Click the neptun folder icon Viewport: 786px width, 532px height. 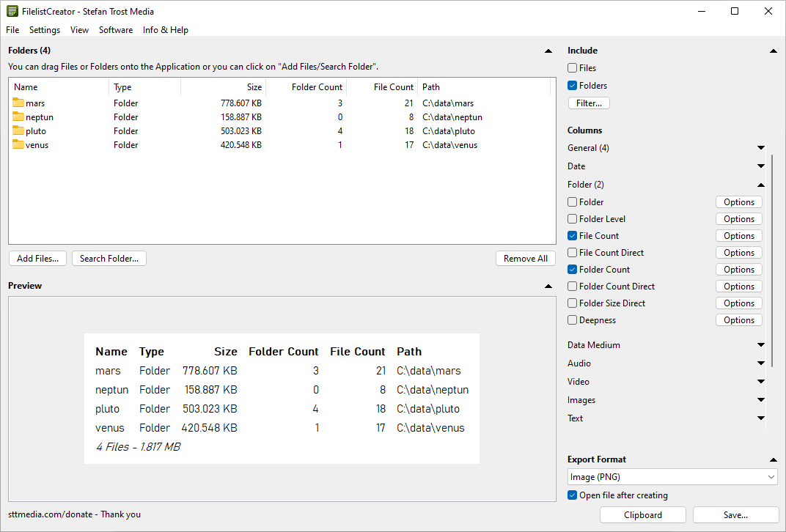point(18,117)
